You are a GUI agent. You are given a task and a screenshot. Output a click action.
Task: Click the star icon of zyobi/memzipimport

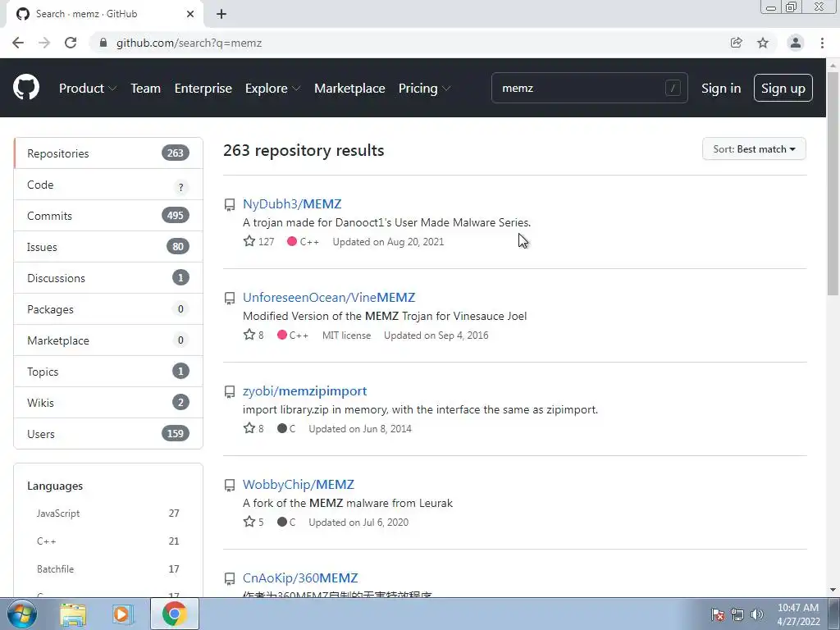pos(249,428)
